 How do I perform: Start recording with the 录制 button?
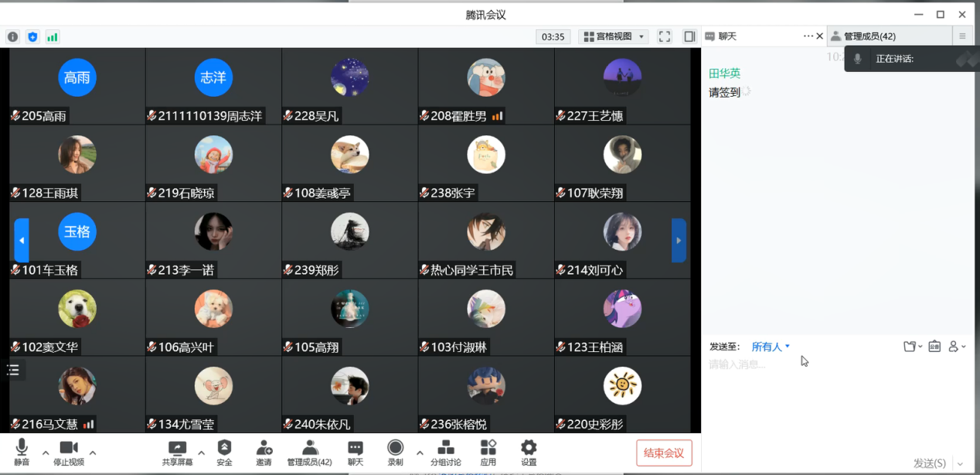click(396, 453)
